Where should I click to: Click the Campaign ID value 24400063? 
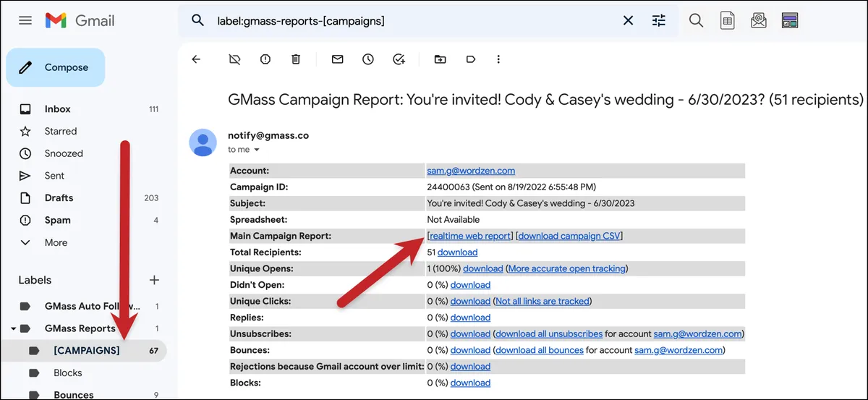[x=447, y=187]
